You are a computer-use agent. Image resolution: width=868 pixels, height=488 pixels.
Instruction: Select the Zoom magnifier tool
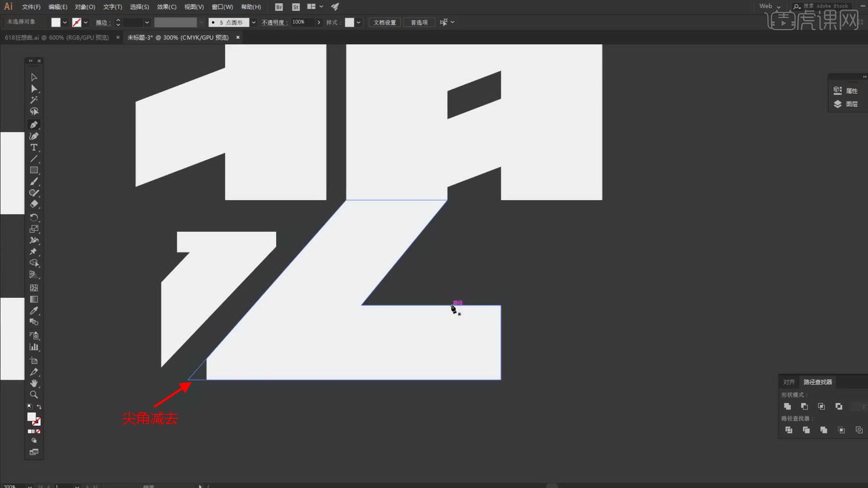34,394
